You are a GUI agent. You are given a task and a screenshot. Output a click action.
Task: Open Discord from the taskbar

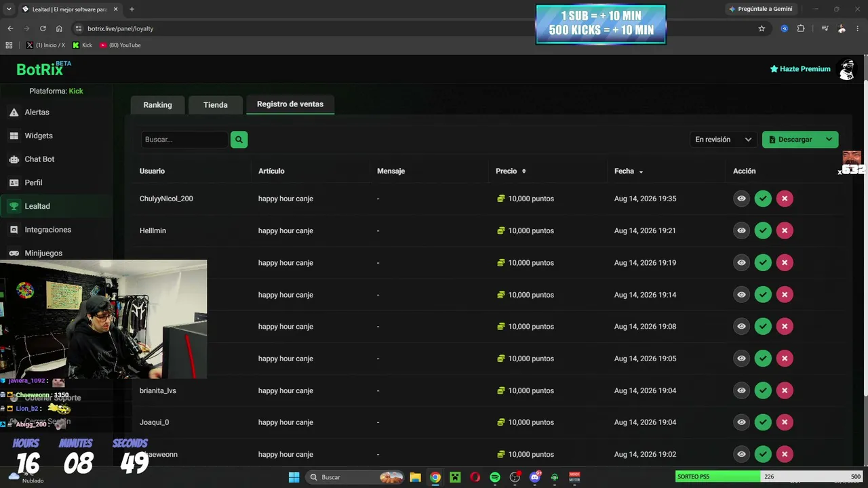click(535, 477)
